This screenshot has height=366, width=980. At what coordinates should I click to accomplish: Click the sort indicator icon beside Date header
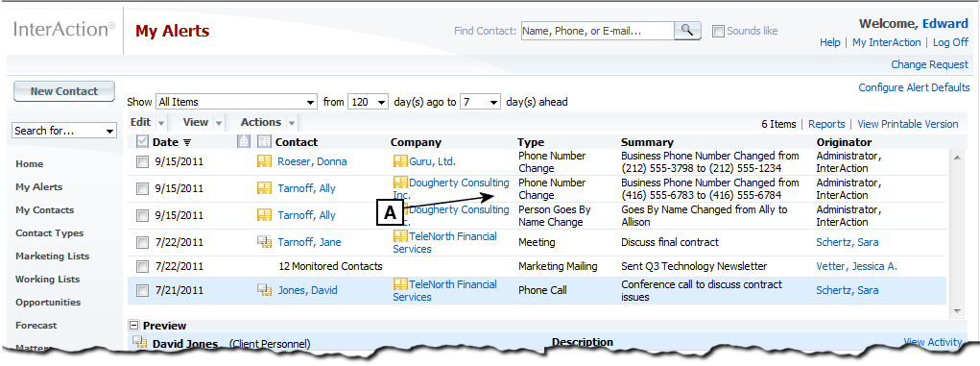(x=187, y=142)
